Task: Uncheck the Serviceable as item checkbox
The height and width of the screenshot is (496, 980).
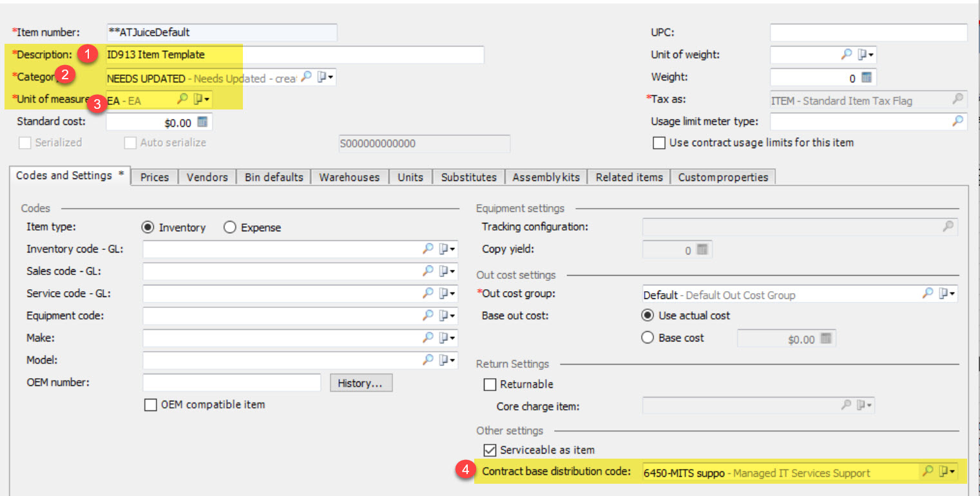Action: click(x=490, y=450)
